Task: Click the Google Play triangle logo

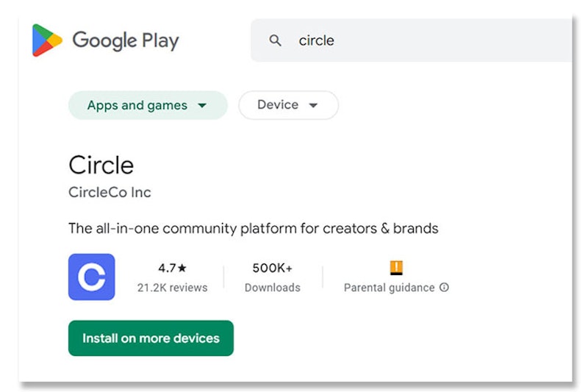Action: [47, 40]
